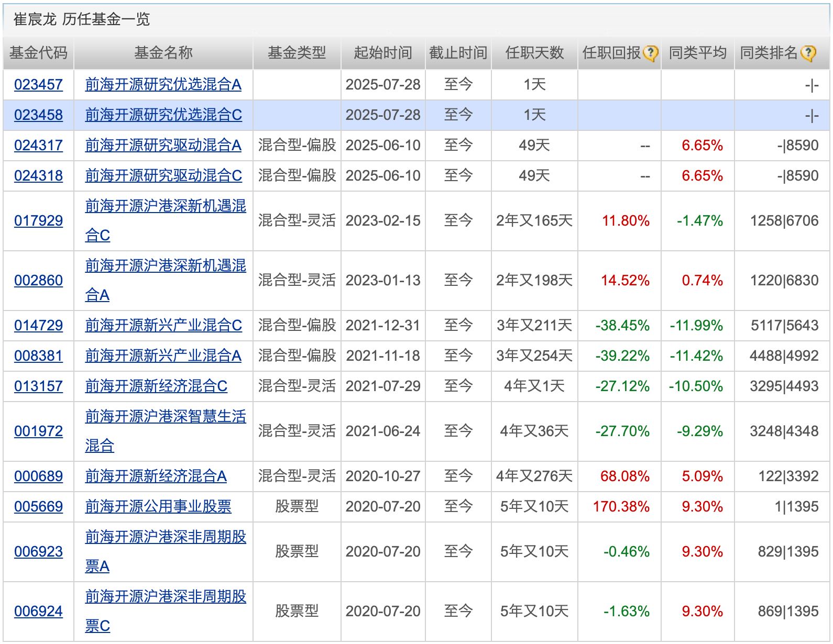This screenshot has width=833, height=644.
Task: Click the 基金类型 column header
Action: pos(297,53)
